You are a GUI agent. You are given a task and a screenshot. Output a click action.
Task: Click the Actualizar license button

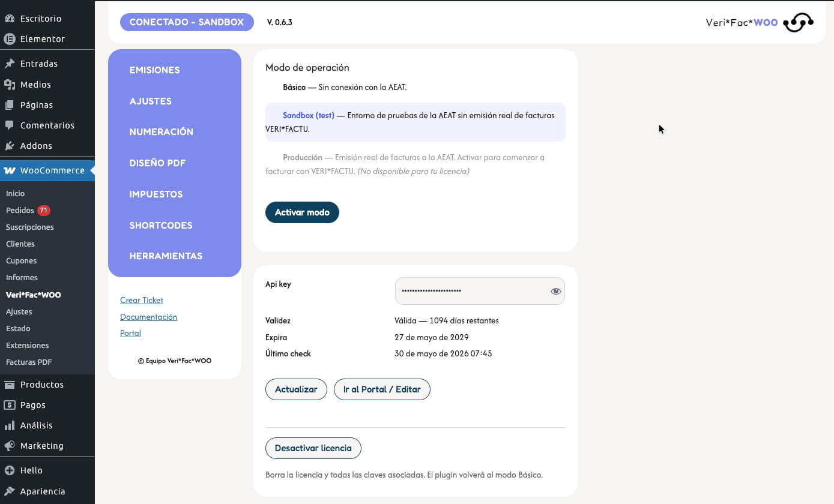click(x=296, y=389)
